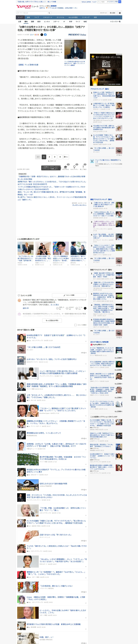Click the ログイン link
The image size is (138, 644).
pyautogui.click(x=42, y=8)
